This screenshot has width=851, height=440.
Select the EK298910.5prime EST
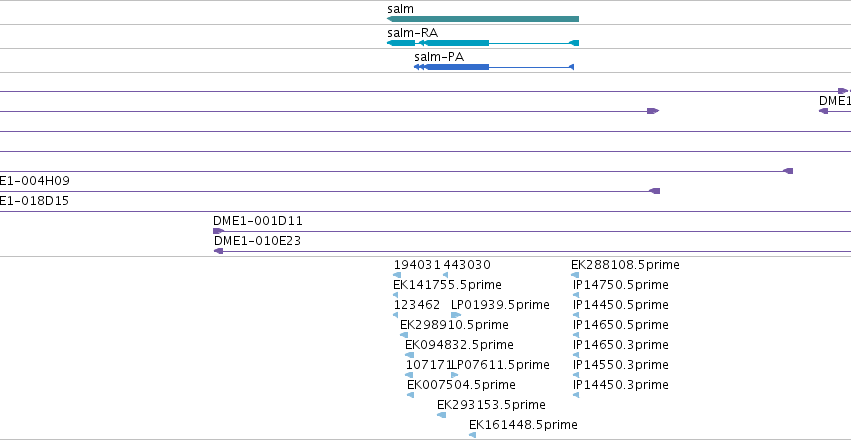point(454,325)
